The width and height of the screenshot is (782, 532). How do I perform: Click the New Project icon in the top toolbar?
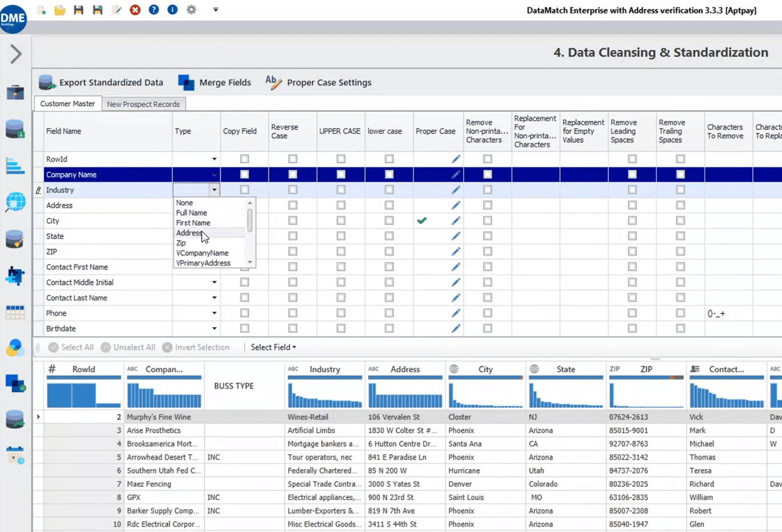tap(41, 10)
